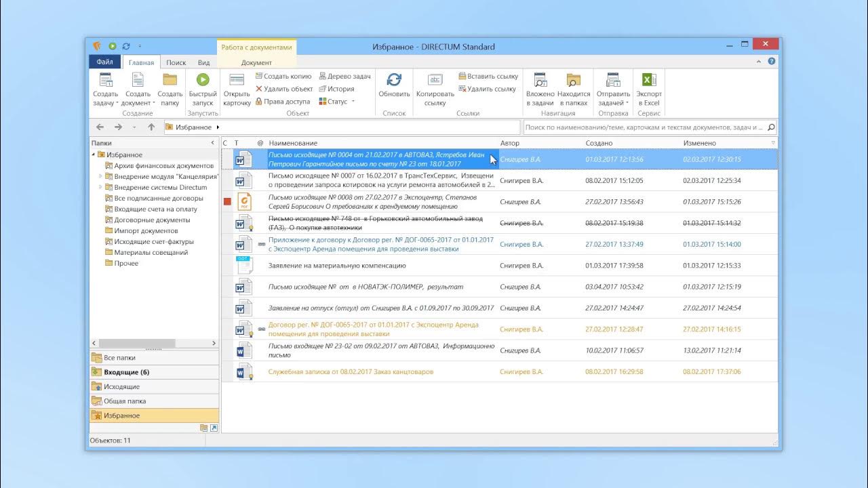Open Общая папка navigation button
Viewport: 868px width, 488px height.
(154, 401)
